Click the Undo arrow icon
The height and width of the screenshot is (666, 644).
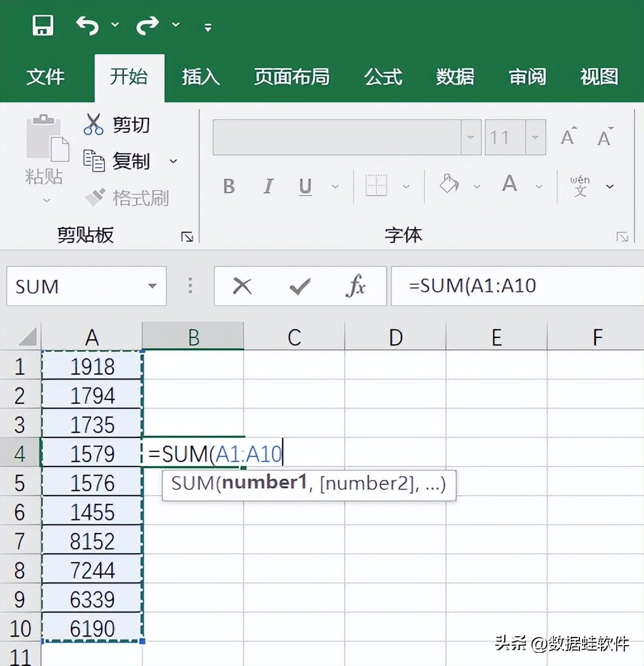88,25
